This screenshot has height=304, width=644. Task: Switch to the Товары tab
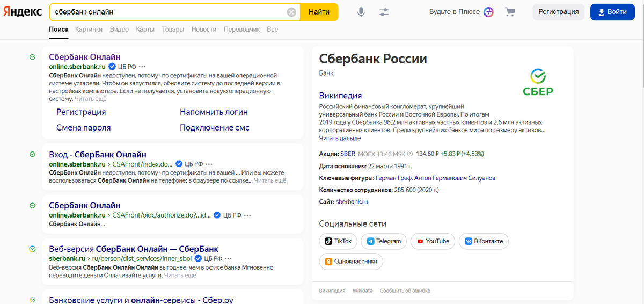click(173, 30)
